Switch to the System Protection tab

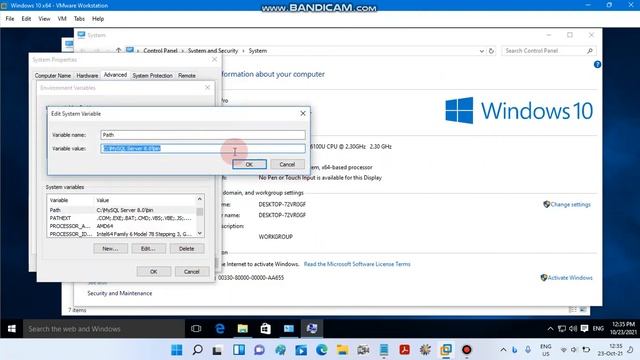click(x=153, y=76)
